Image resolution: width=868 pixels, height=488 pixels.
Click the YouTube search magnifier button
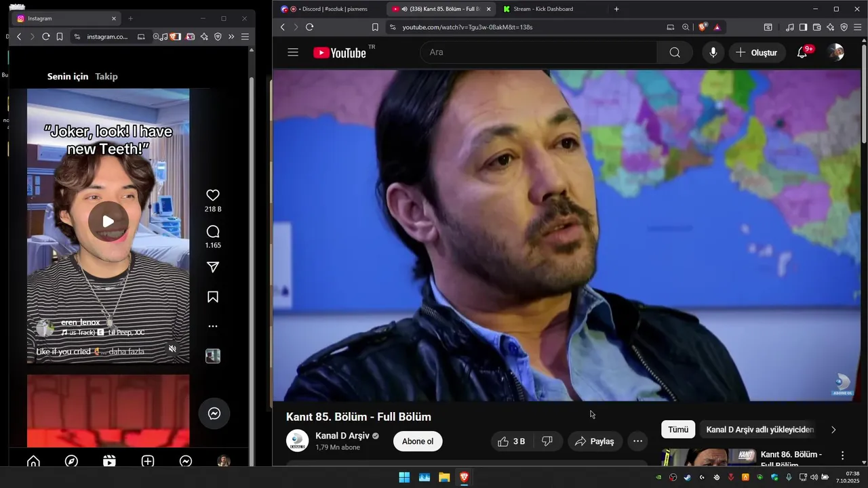[675, 52]
